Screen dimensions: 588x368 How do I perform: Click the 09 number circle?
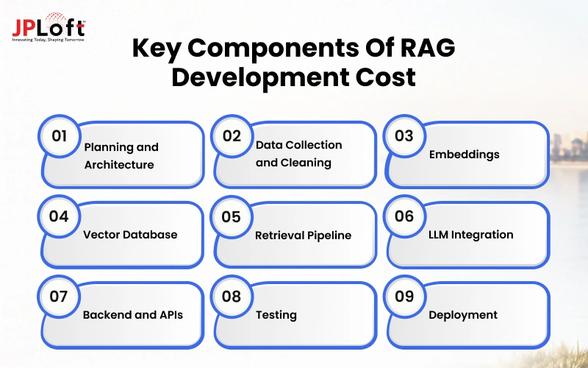[x=404, y=297]
